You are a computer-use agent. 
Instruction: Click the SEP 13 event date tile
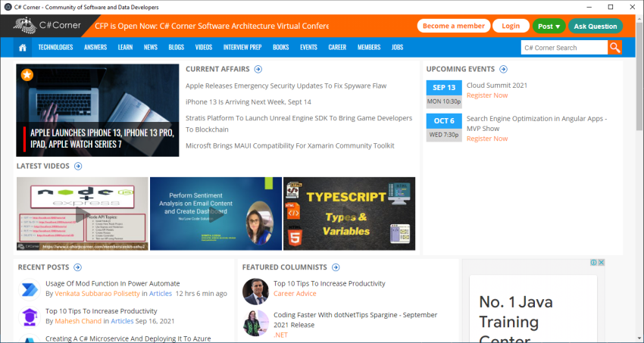[x=444, y=94]
